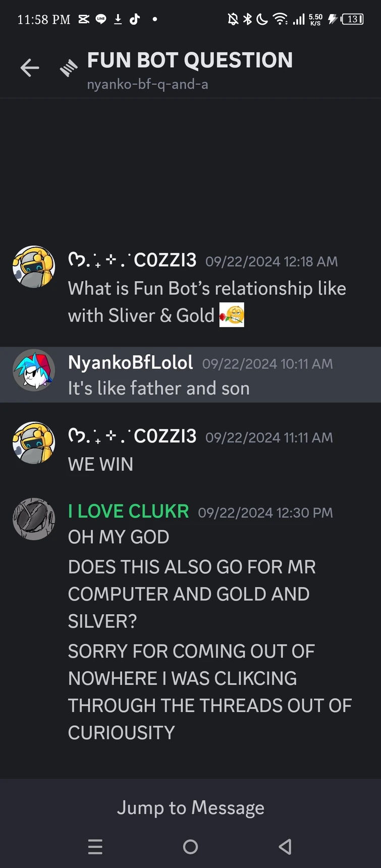Open I LOVE CLUKR's gray avatar

click(x=34, y=519)
